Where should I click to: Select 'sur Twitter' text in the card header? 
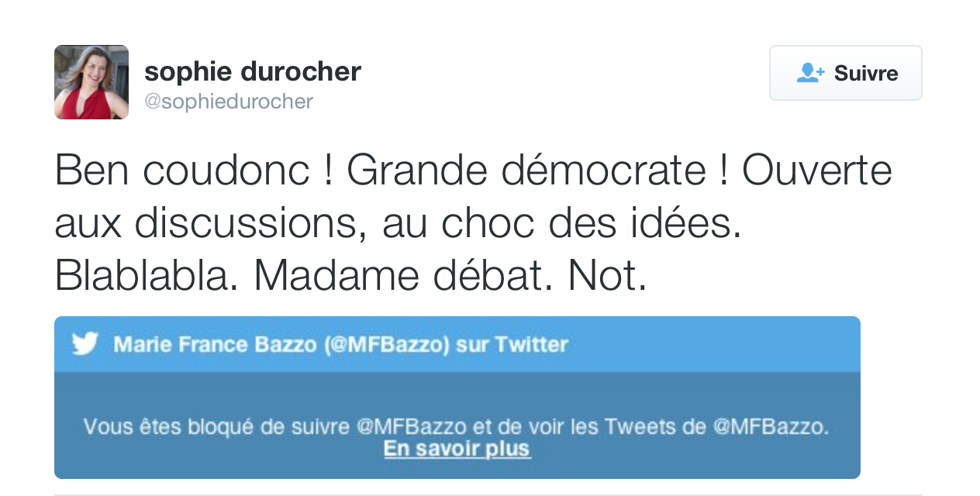tap(512, 344)
